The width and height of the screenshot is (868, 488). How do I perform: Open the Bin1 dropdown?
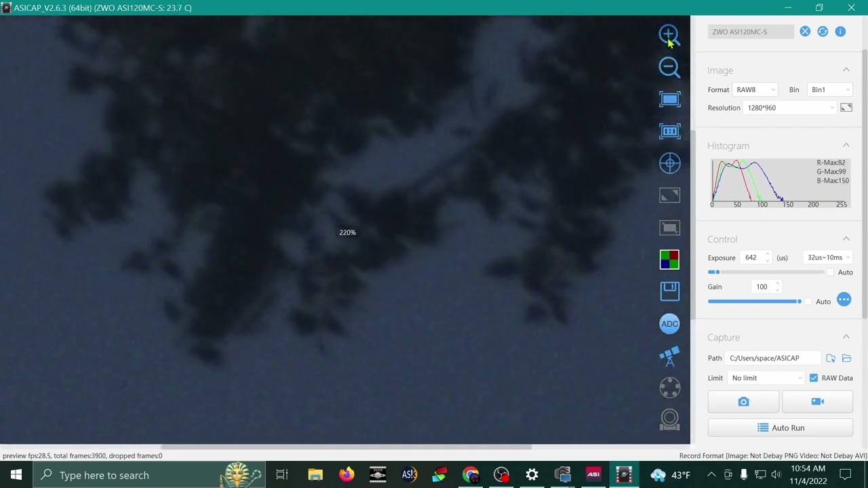click(830, 89)
